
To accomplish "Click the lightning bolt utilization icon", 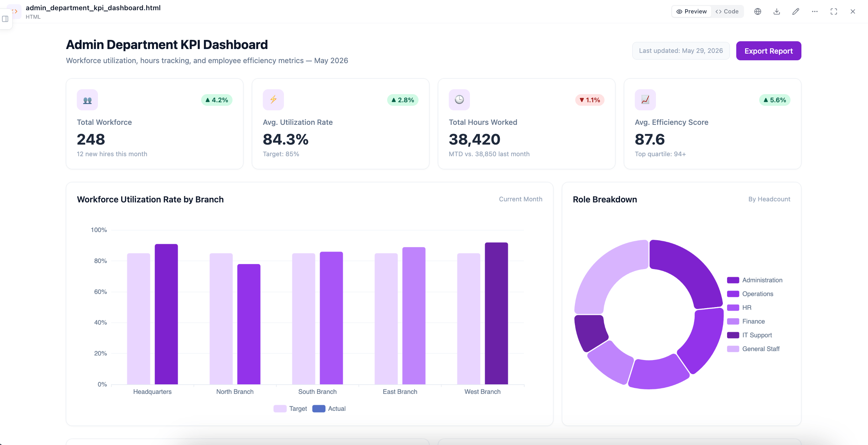I will pos(273,100).
